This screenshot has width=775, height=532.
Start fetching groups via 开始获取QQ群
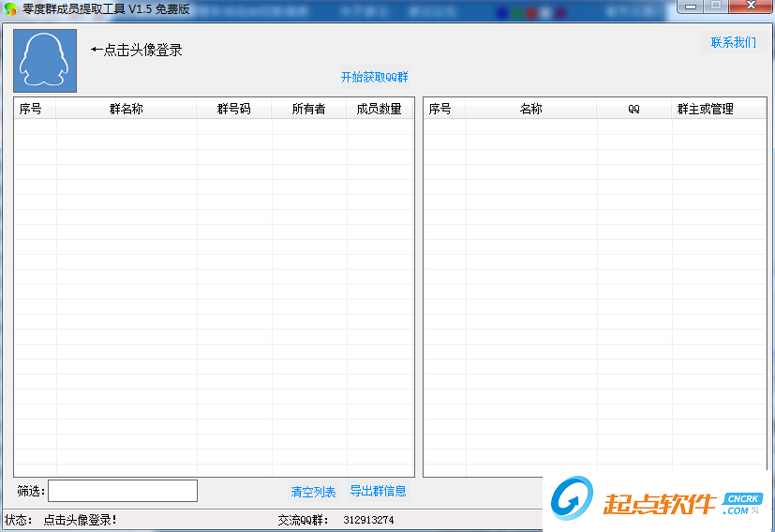pos(375,77)
